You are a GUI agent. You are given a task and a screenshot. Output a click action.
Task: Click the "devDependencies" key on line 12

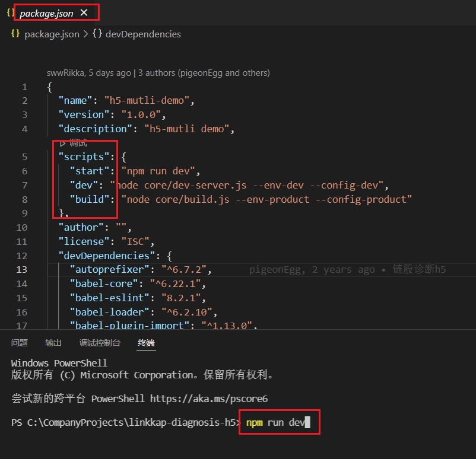click(107, 256)
